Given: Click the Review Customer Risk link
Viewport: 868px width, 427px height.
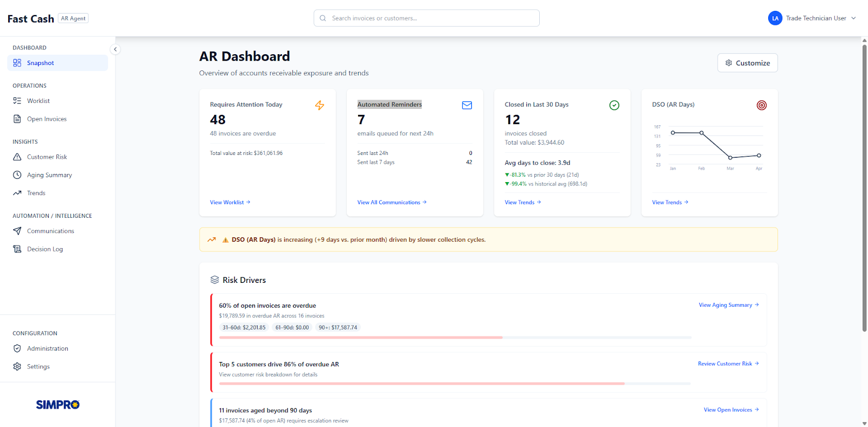Looking at the screenshot, I should [729, 364].
